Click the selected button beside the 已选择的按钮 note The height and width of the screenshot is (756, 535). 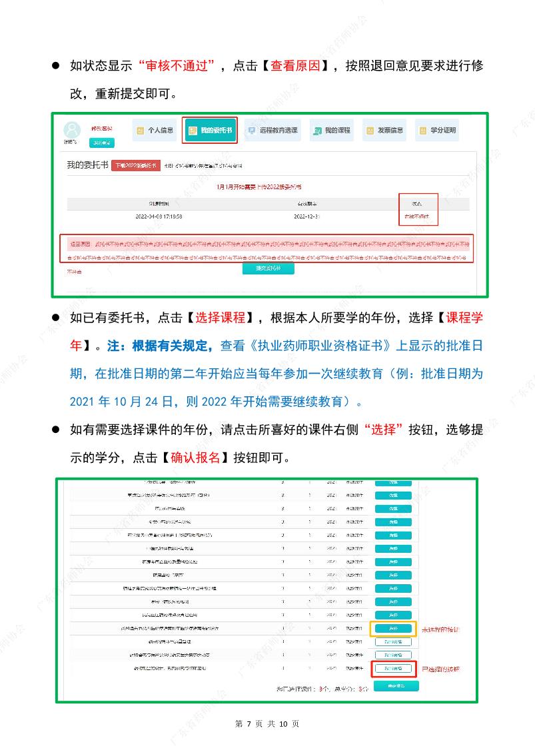pos(393,669)
